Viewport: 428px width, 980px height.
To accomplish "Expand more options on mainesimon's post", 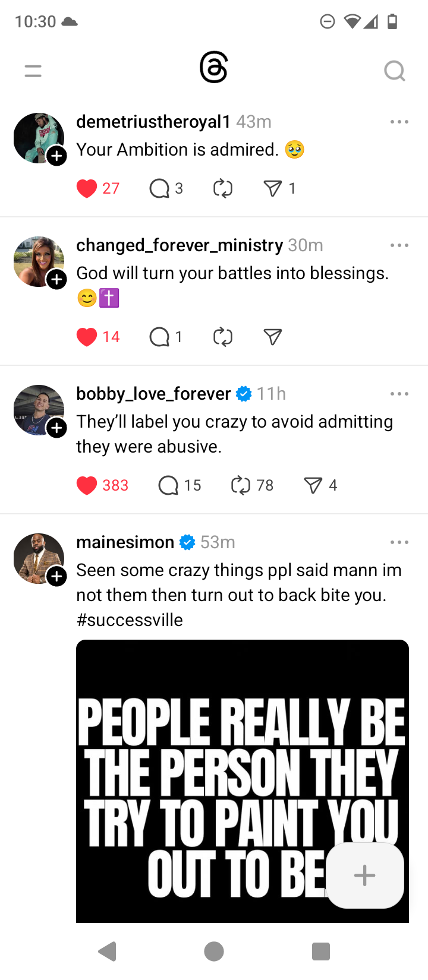I will coord(399,543).
